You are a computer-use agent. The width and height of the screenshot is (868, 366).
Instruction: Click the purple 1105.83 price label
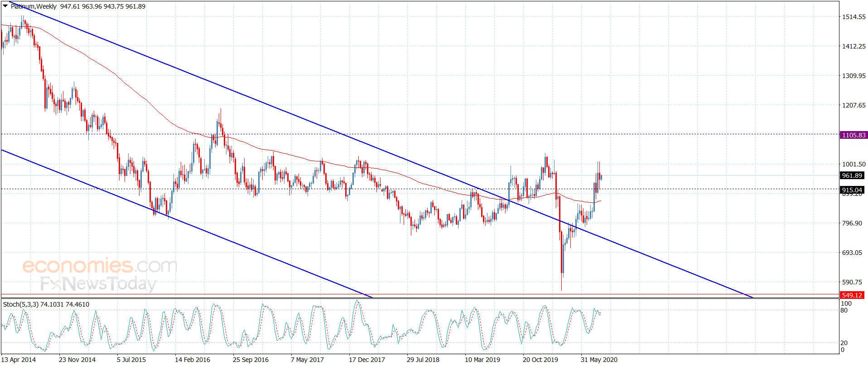click(854, 135)
